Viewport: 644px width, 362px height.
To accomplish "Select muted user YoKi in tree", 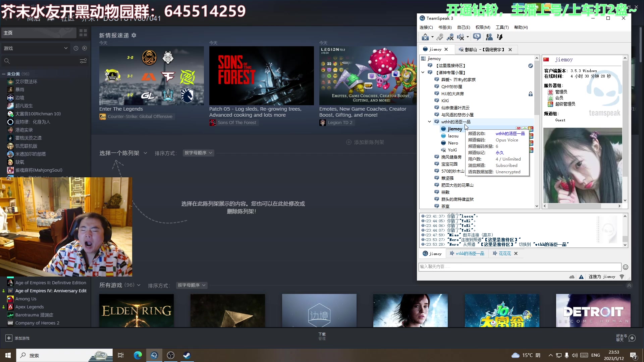I will (452, 150).
